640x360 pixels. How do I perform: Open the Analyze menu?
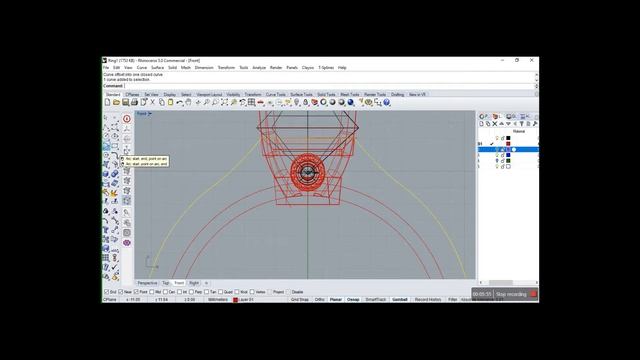[x=259, y=68]
